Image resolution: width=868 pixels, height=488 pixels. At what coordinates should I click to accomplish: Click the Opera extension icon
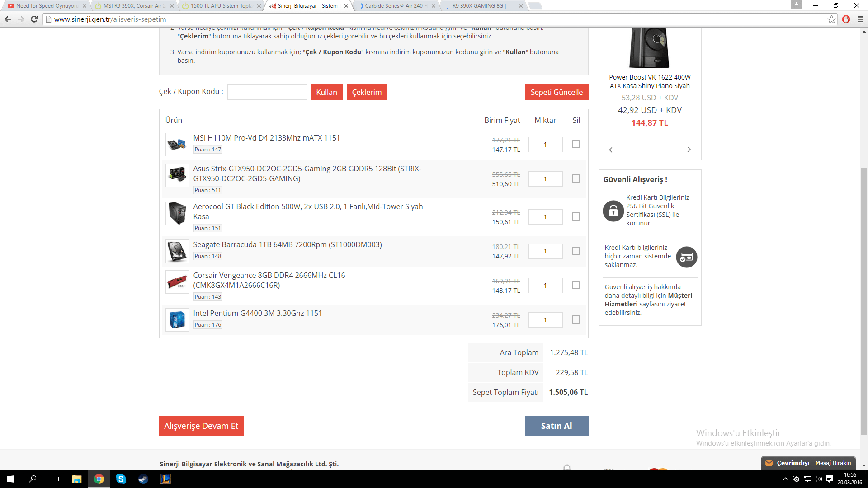coord(846,19)
